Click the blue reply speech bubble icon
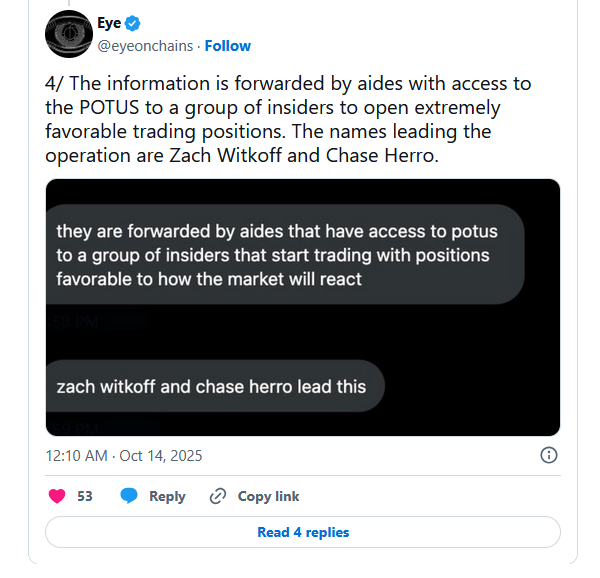 coord(129,496)
